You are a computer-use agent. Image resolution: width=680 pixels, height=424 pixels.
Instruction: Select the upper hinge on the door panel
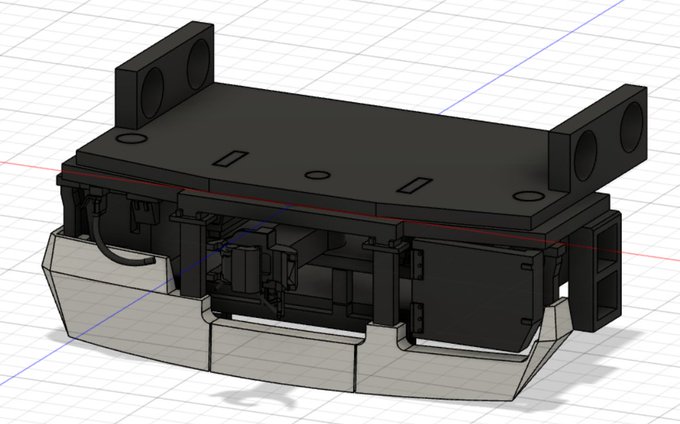click(418, 265)
